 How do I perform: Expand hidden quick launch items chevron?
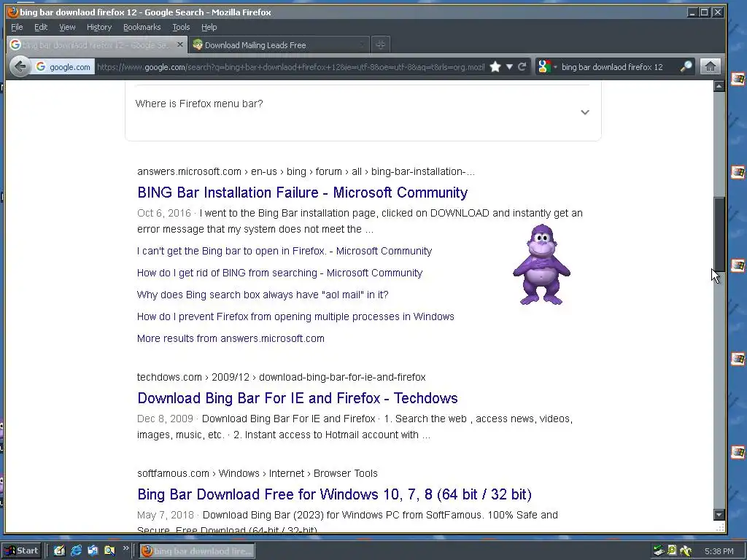(x=125, y=548)
